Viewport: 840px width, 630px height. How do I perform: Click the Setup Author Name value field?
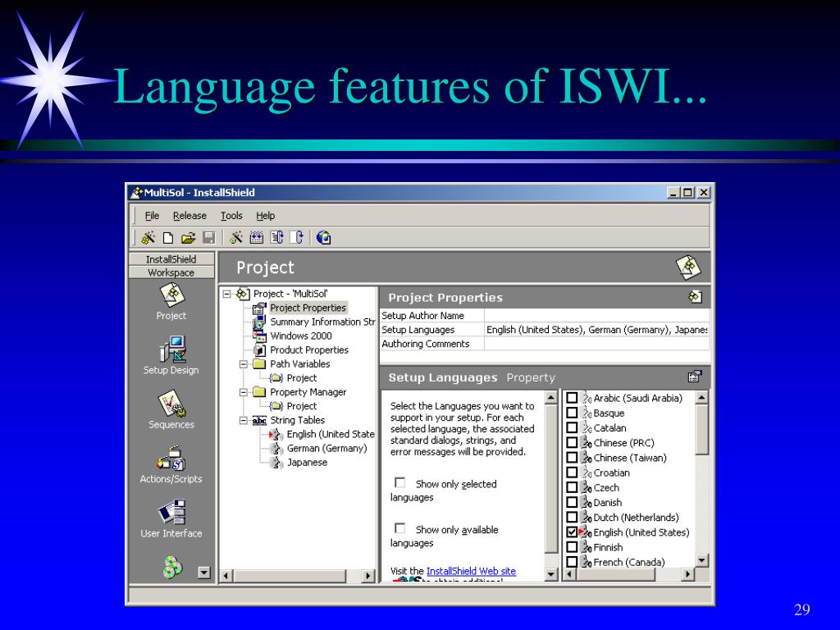[597, 316]
